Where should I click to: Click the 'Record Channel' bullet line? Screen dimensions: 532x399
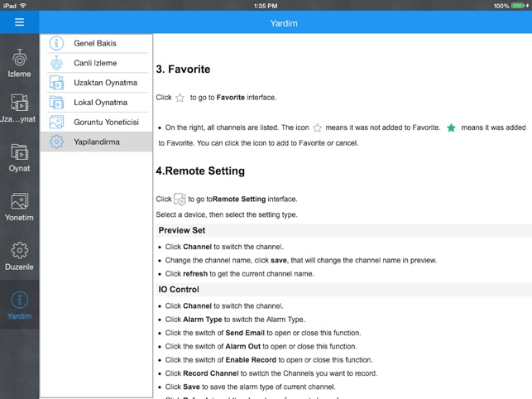coord(271,373)
